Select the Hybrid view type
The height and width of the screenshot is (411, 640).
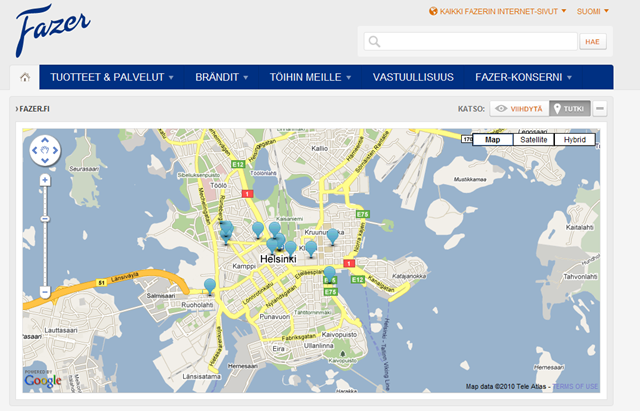click(575, 140)
